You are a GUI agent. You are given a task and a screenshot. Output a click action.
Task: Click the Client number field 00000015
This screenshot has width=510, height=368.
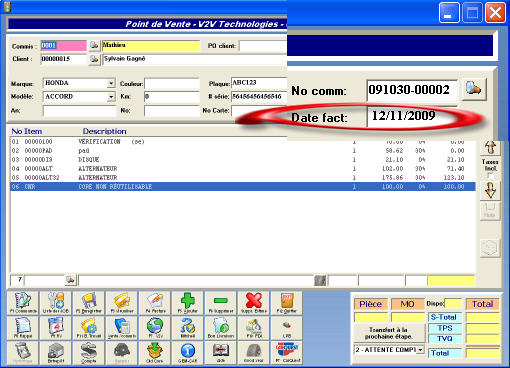coord(63,59)
